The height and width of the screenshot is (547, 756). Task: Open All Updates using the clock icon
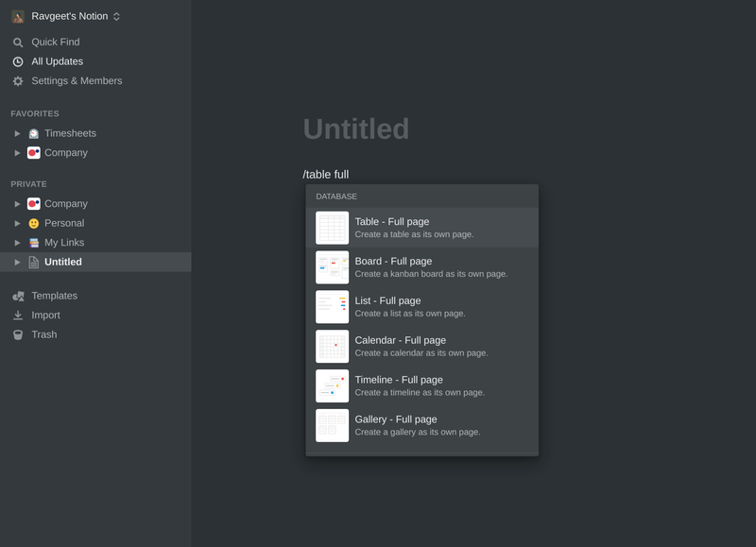(16, 61)
